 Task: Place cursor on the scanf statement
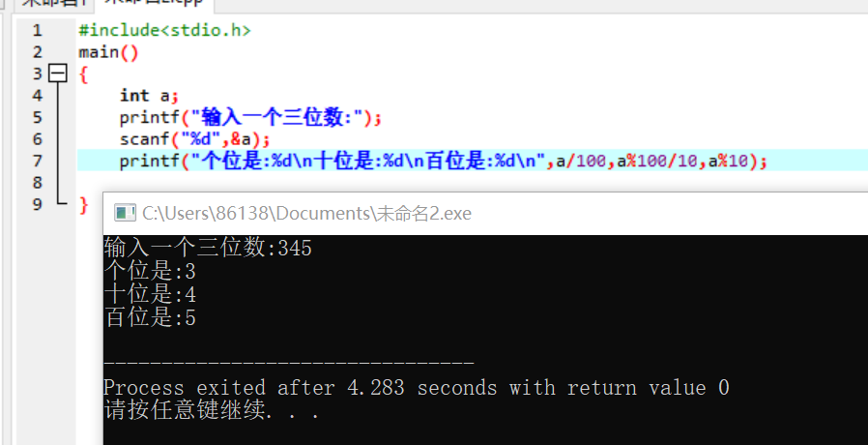[x=195, y=138]
